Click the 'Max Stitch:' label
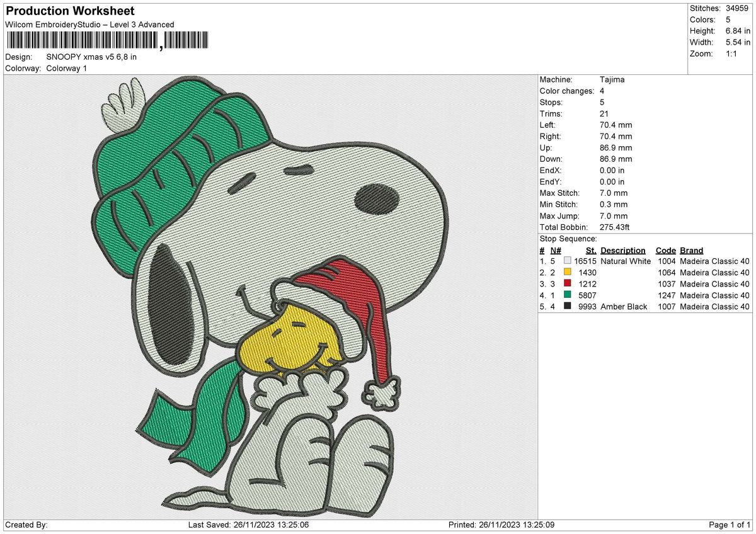The width and height of the screenshot is (756, 534). 559,193
